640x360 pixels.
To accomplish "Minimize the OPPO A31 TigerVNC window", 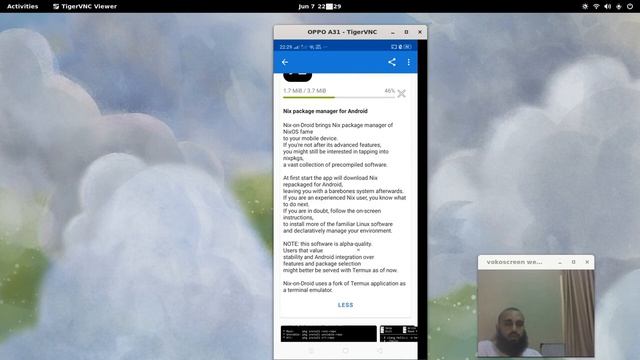I will click(x=393, y=32).
